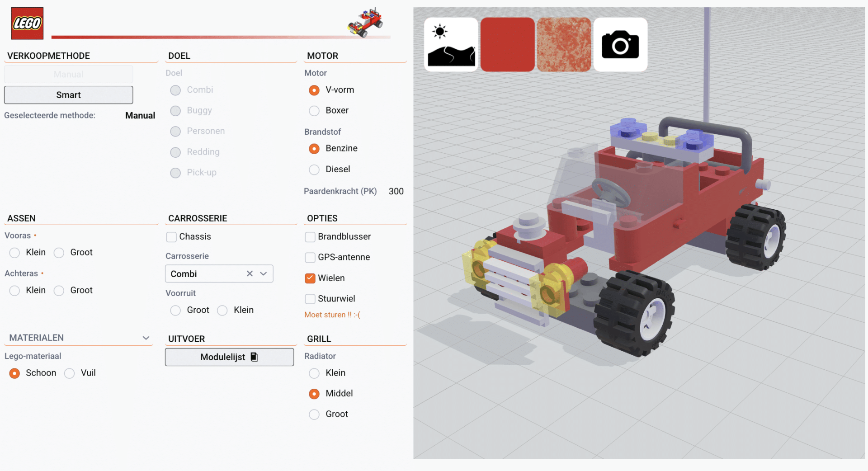868x471 pixels.
Task: Enable the Chassis checkbox
Action: (171, 237)
